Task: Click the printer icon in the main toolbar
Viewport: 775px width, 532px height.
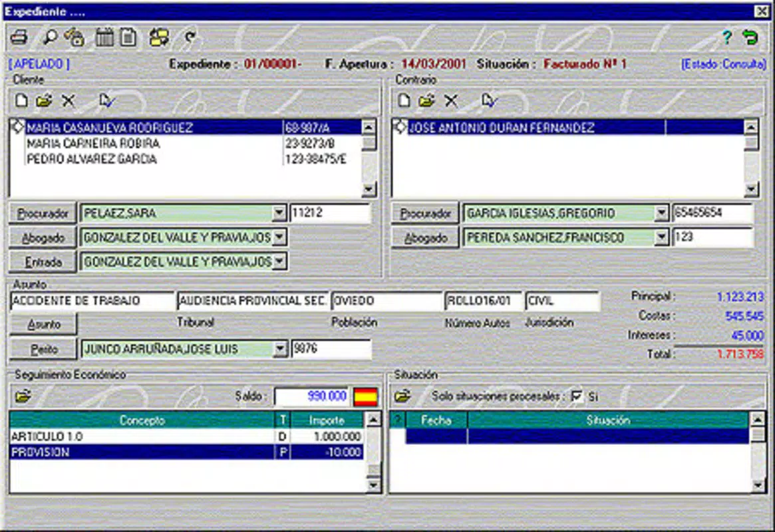Action: click(x=19, y=37)
